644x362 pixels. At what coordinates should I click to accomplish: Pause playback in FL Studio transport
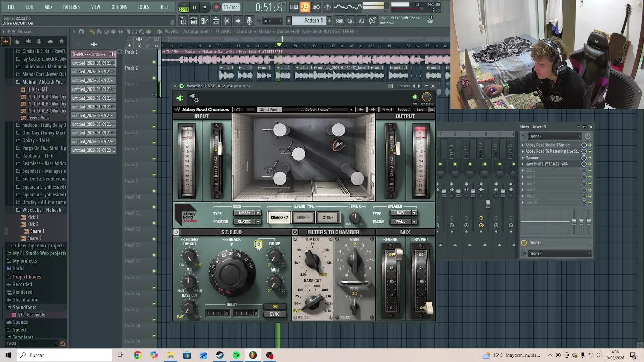(194, 7)
